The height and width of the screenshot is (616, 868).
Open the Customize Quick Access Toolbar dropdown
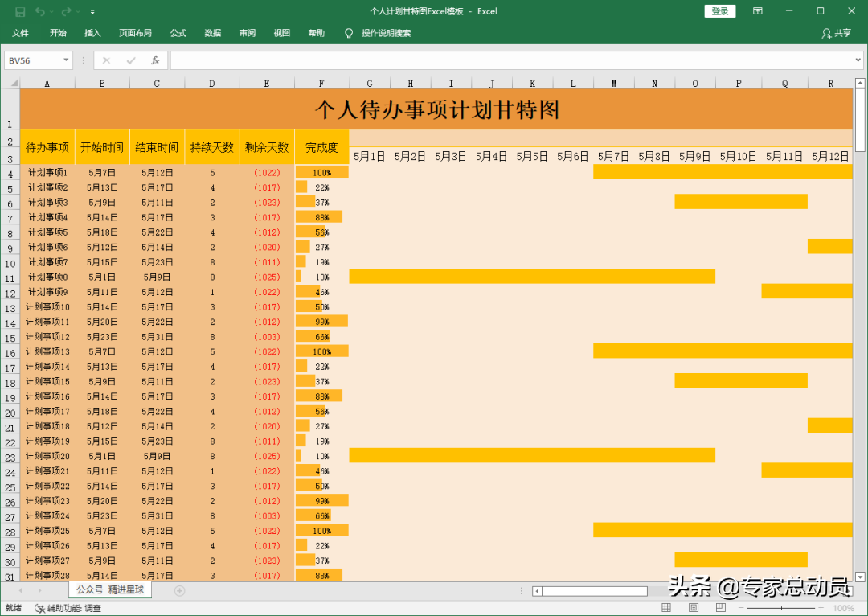click(92, 11)
